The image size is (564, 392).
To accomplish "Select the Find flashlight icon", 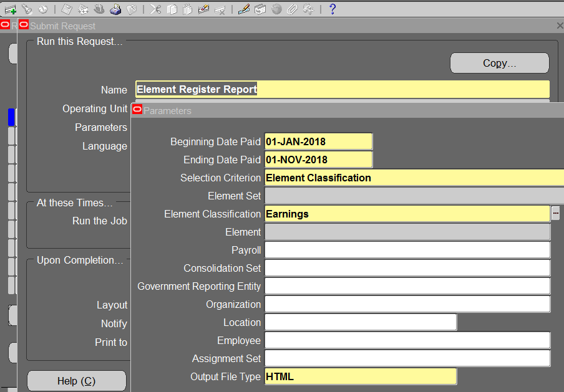I will [27, 9].
